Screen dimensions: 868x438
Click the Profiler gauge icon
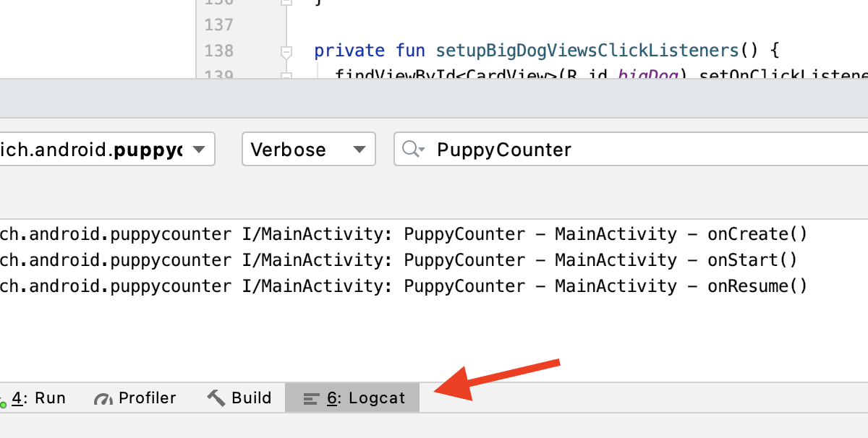coord(103,398)
